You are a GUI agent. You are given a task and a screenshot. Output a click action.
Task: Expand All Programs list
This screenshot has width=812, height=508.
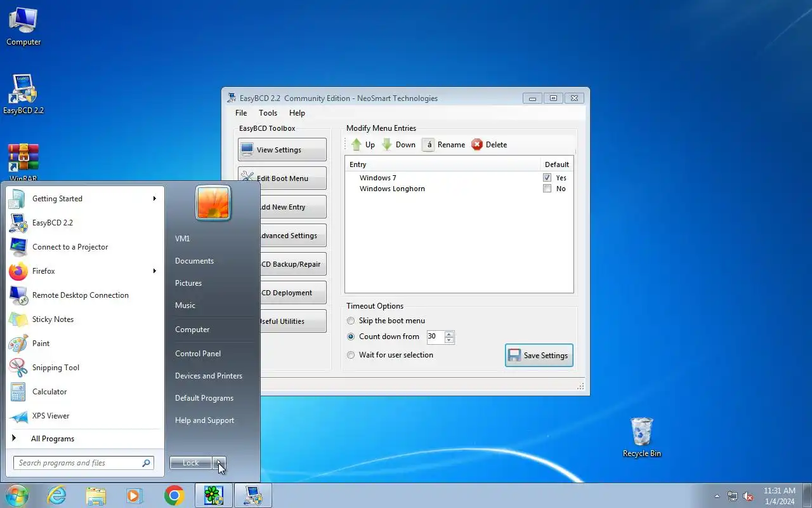click(84, 439)
